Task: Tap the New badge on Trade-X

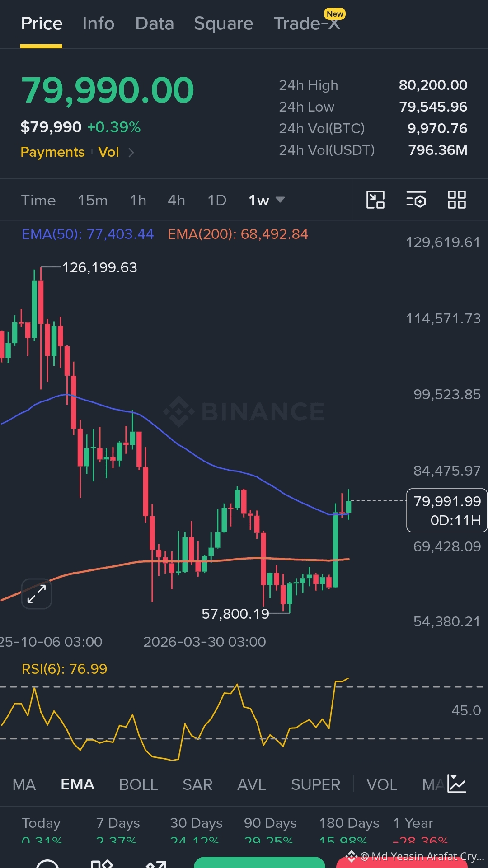Action: 335,14
